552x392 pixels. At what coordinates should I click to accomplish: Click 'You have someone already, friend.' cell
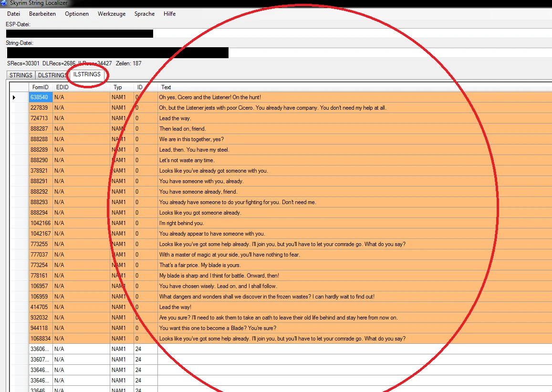(355, 192)
